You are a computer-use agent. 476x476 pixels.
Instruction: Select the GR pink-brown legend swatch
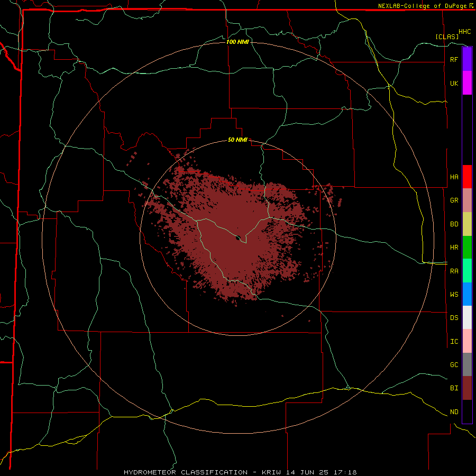467,200
